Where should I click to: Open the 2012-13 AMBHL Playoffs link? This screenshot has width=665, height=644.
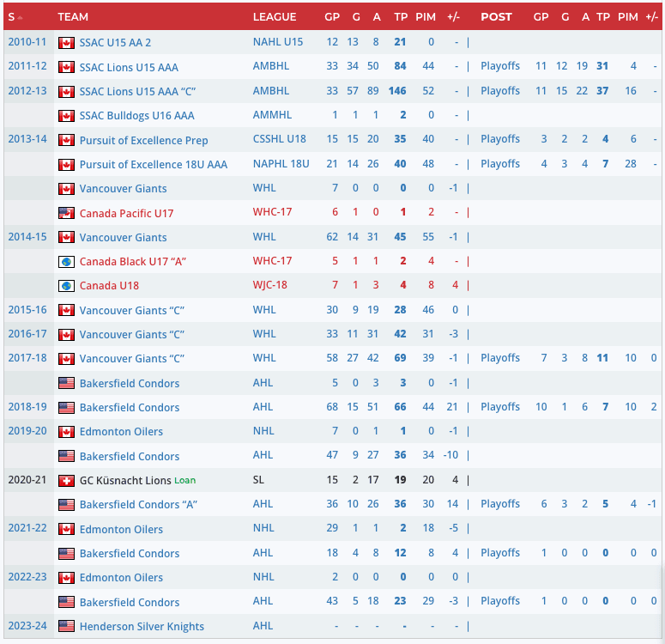pyautogui.click(x=500, y=91)
